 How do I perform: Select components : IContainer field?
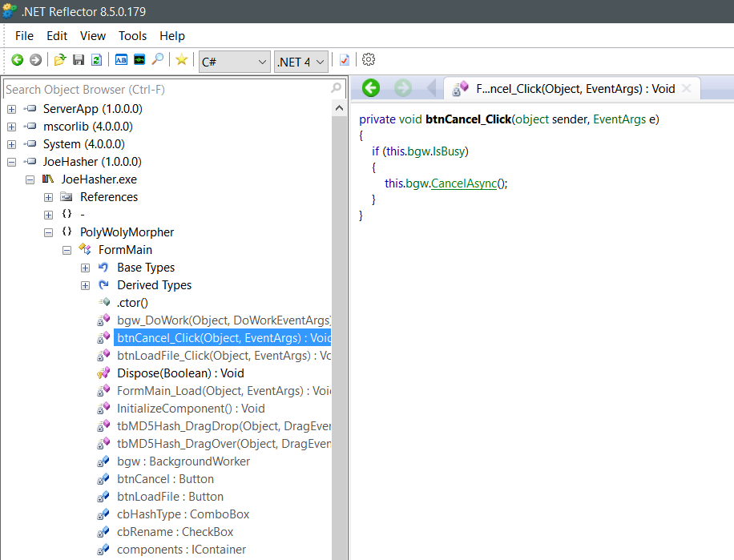[181, 550]
